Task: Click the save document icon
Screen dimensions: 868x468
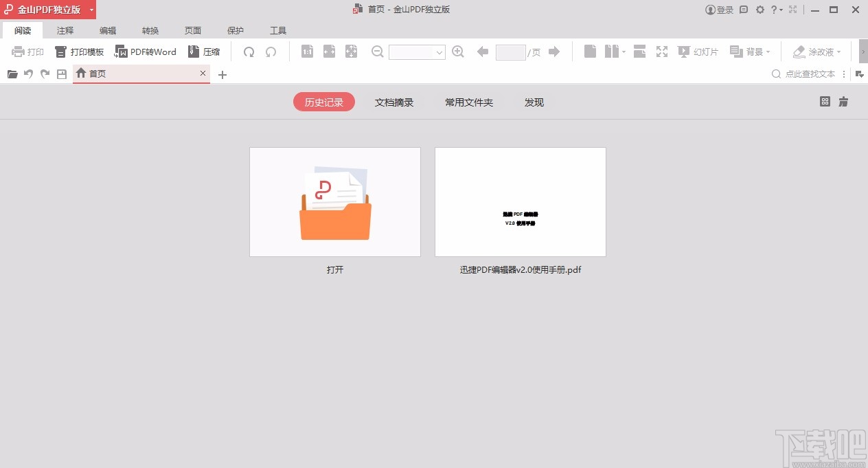Action: [x=61, y=74]
